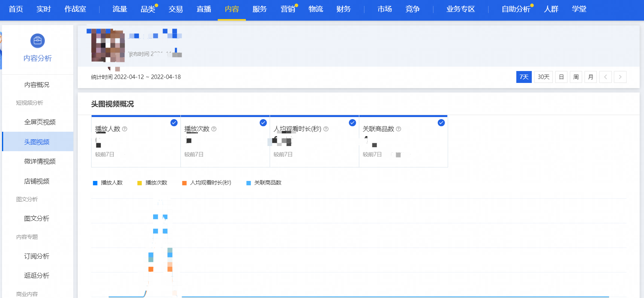
Task: Click help icon beside 人均观看时长(秒)
Action: [x=326, y=129]
